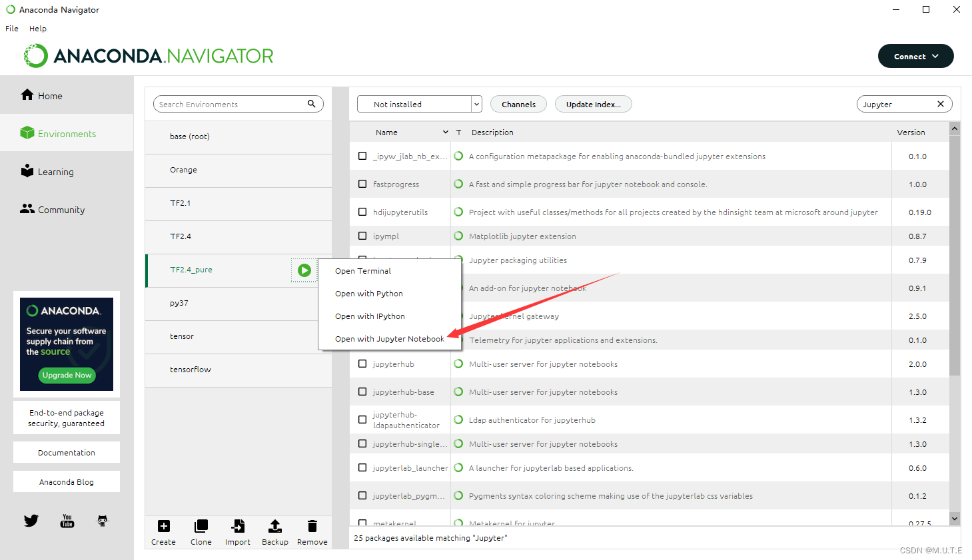This screenshot has width=972, height=560.
Task: Choose Open with IPython
Action: tap(390, 316)
